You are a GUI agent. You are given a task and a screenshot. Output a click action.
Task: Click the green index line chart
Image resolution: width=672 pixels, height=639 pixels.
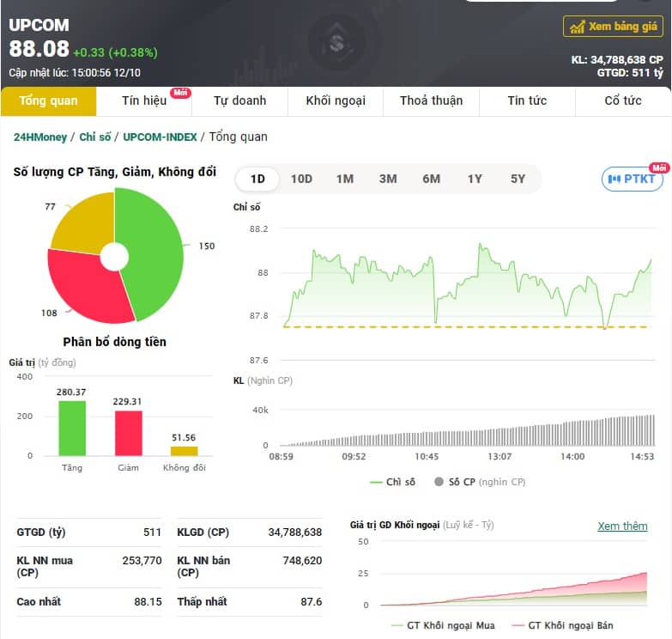pos(467,288)
